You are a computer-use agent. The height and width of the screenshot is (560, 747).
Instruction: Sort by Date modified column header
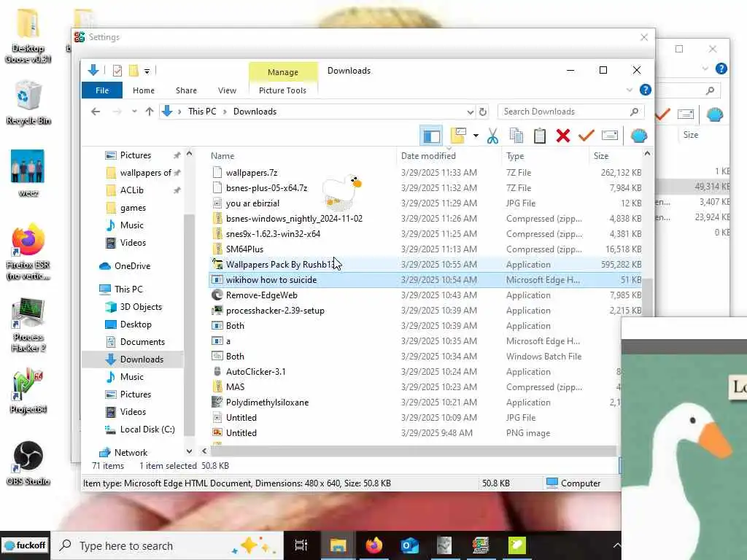click(428, 156)
